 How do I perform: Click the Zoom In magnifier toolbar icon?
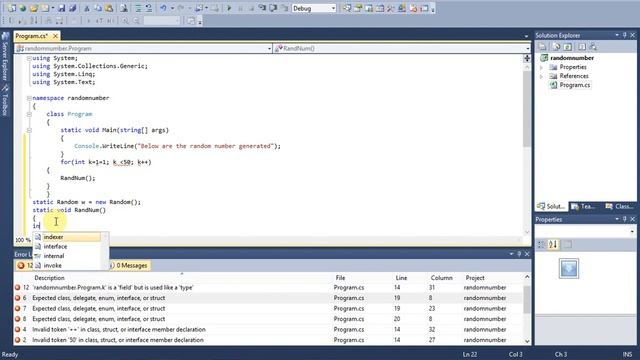125,20
